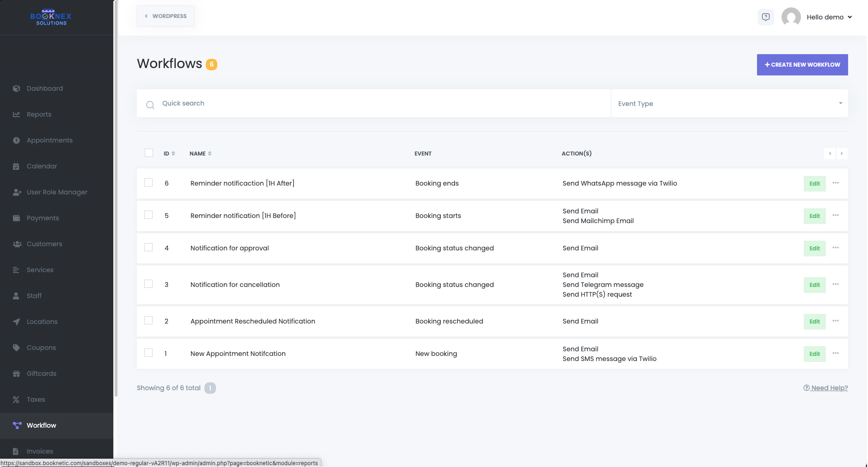Screen dimensions: 868x467
Task: Open the Coupons section
Action: (42, 348)
